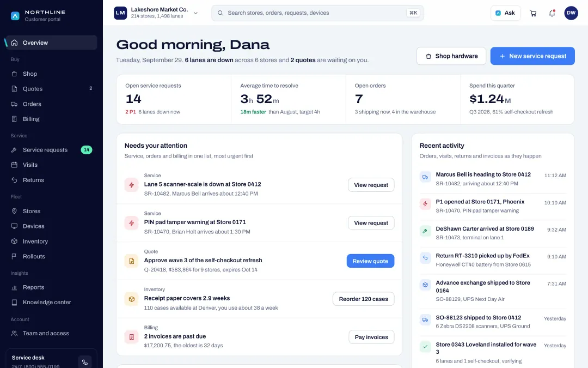Image resolution: width=588 pixels, height=368 pixels.
Task: Open Devices in sidebar
Action: click(51, 226)
